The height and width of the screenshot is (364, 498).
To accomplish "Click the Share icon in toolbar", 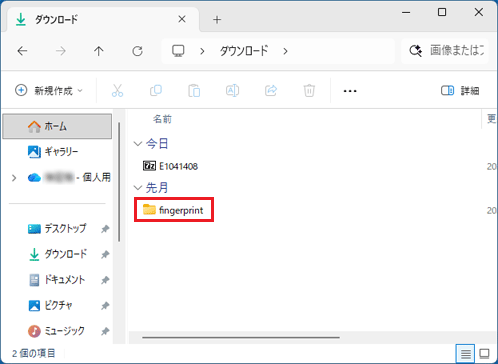I will click(x=271, y=90).
